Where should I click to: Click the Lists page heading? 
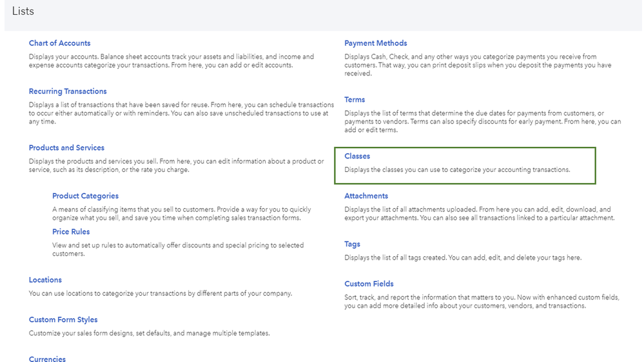(23, 11)
